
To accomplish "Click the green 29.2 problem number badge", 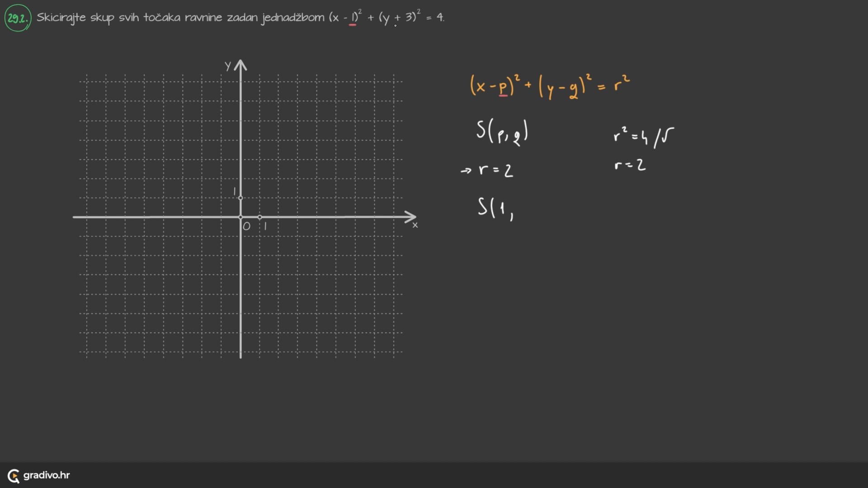I will coord(18,18).
